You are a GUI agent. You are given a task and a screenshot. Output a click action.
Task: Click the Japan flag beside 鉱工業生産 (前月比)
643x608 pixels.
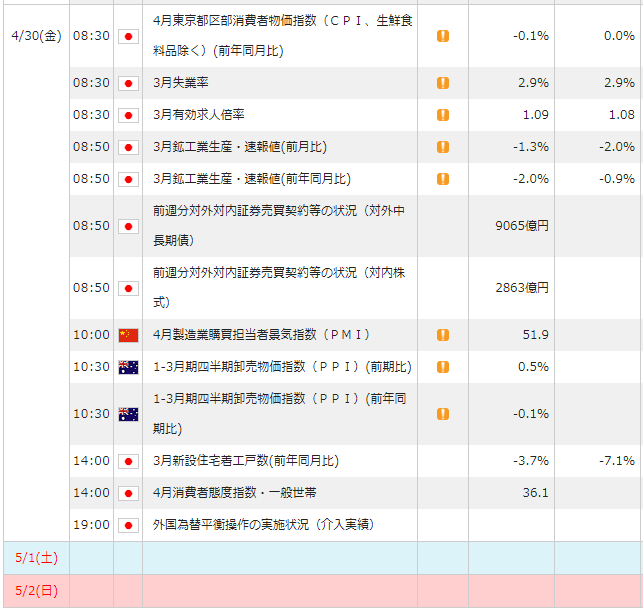point(128,148)
